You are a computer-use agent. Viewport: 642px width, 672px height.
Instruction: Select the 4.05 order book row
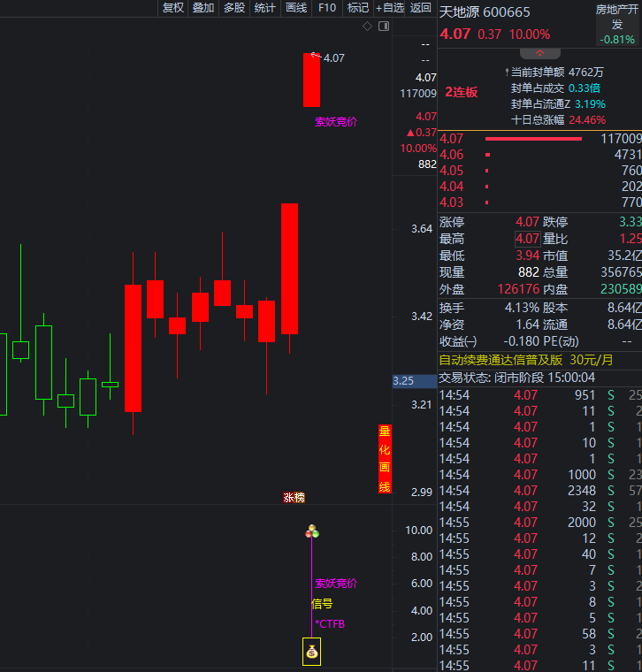click(x=540, y=170)
